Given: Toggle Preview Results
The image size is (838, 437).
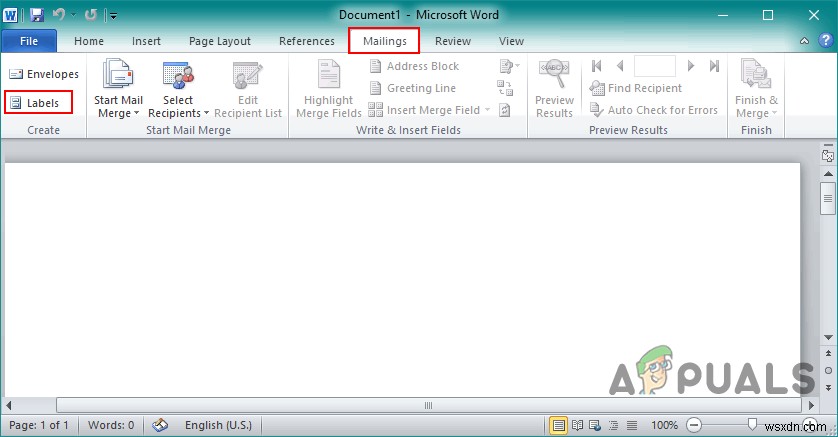Looking at the screenshot, I should tap(554, 90).
